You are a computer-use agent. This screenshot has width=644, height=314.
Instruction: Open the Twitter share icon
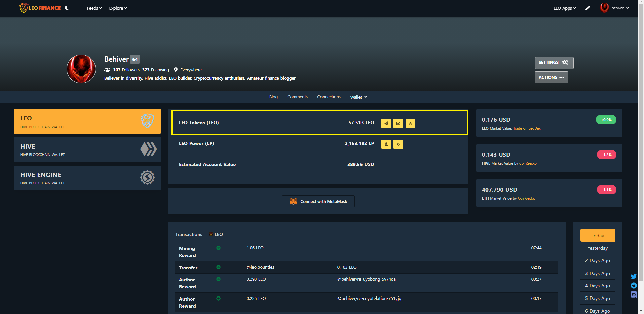(634, 276)
